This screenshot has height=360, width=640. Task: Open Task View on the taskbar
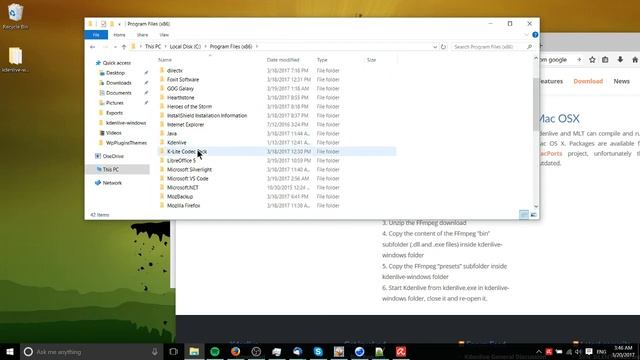[x=173, y=351]
